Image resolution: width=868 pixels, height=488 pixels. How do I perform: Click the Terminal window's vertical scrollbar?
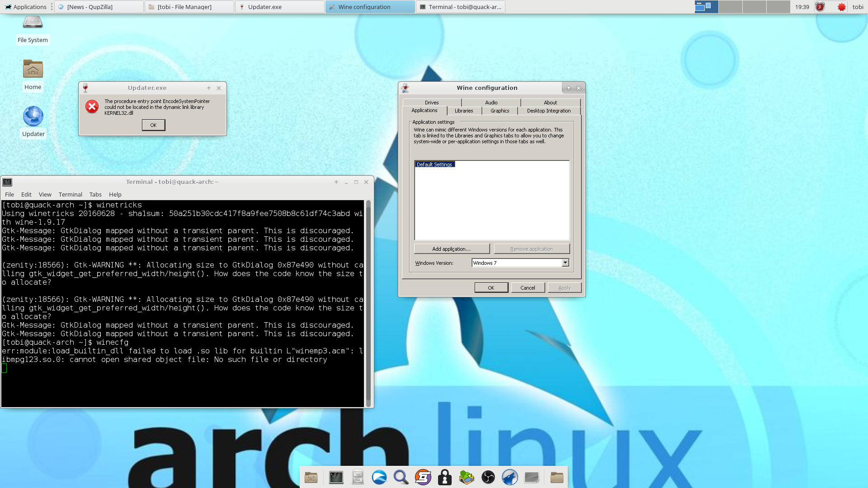(368, 304)
